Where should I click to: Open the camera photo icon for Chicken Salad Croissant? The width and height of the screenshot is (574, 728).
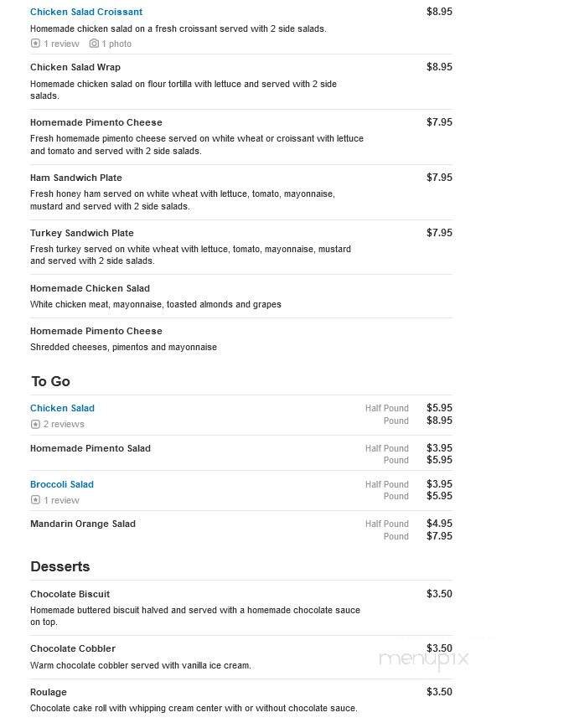(92, 44)
